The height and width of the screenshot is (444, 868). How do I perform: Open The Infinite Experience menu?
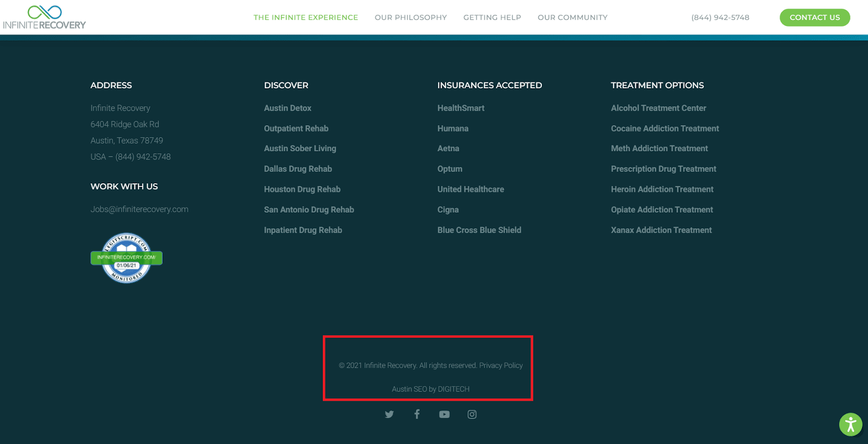point(306,17)
